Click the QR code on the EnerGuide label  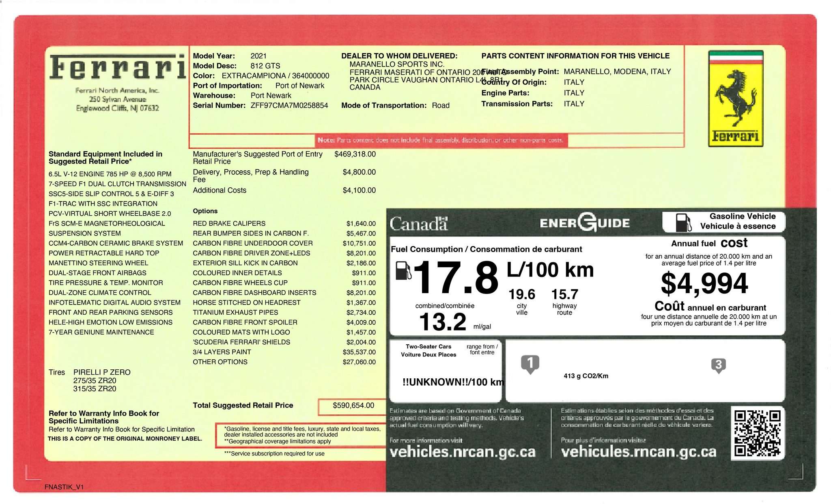point(757,433)
